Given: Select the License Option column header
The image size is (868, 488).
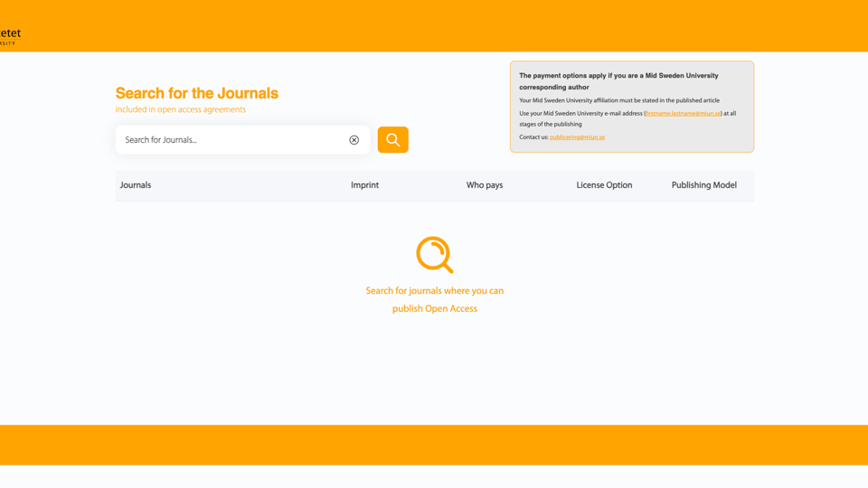Looking at the screenshot, I should coord(604,185).
